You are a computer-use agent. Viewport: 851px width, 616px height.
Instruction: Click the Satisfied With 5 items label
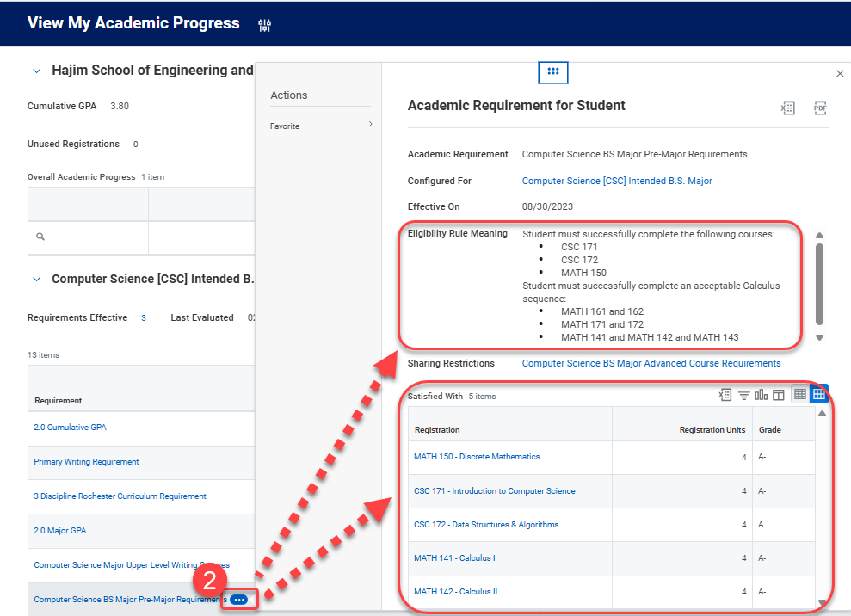coord(452,397)
